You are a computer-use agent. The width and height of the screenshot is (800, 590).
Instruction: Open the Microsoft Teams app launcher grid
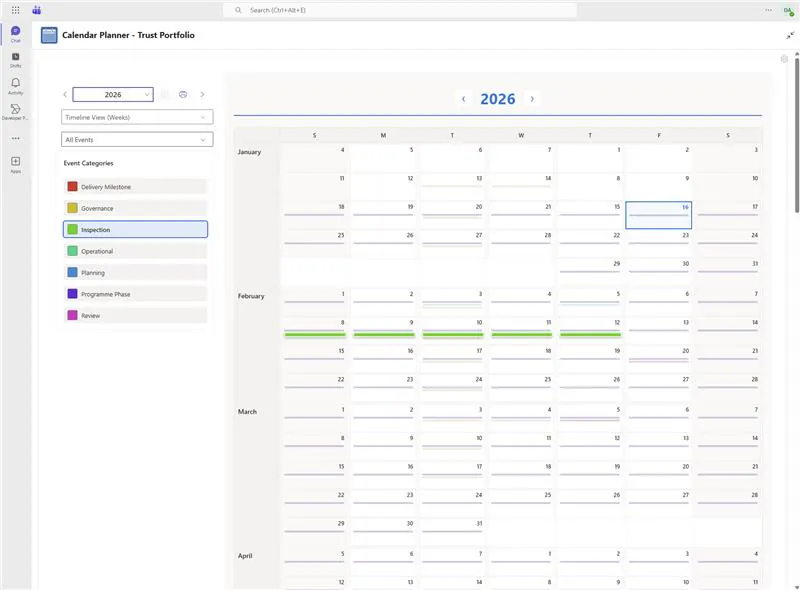click(x=15, y=10)
